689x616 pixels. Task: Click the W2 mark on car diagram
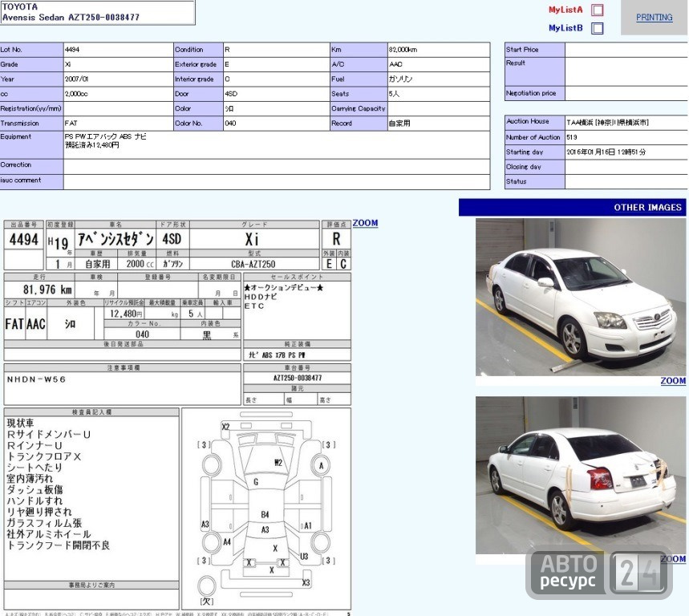click(278, 462)
